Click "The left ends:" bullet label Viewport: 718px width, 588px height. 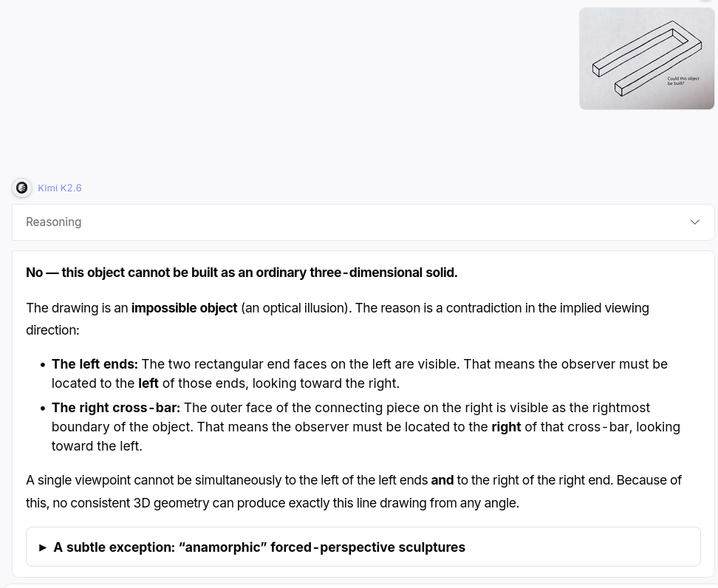(95, 364)
